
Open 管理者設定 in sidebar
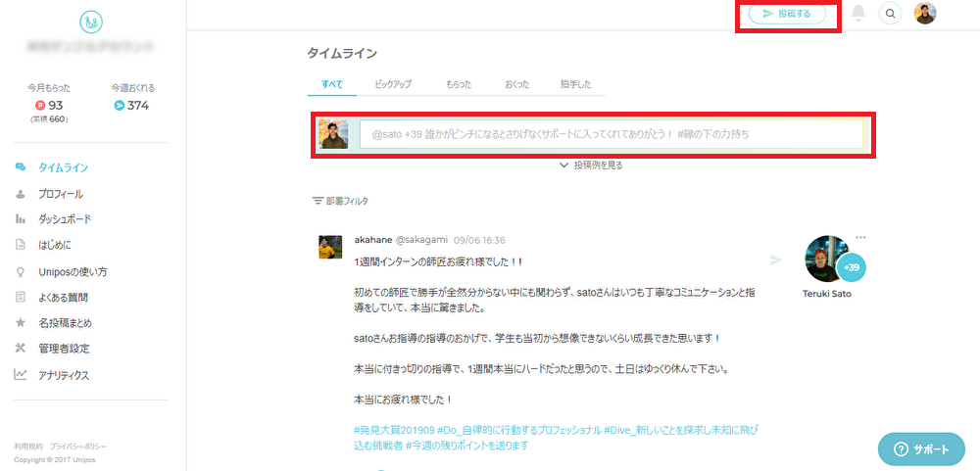[63, 349]
